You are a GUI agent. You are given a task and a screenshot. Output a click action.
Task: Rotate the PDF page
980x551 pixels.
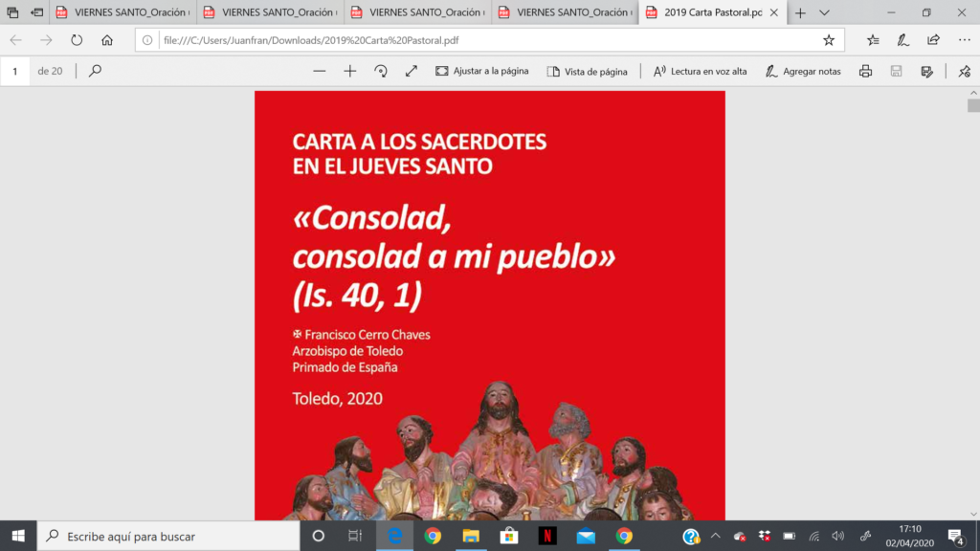[x=381, y=71]
